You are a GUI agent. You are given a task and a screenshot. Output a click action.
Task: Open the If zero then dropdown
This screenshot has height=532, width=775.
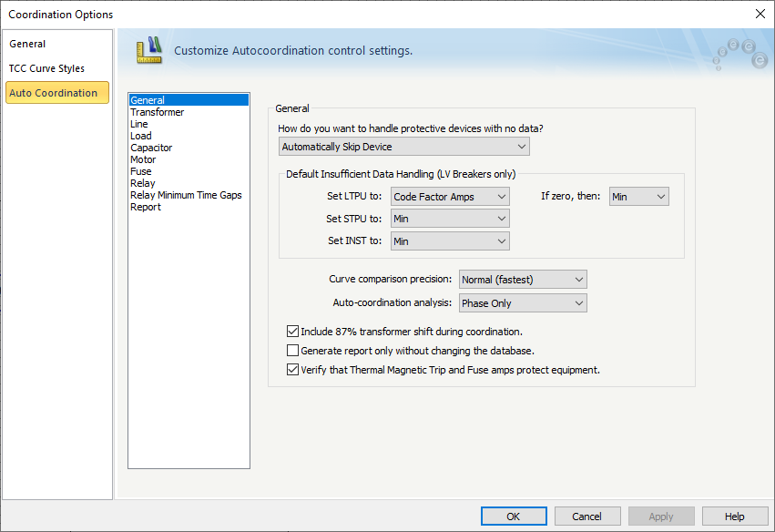tap(638, 197)
